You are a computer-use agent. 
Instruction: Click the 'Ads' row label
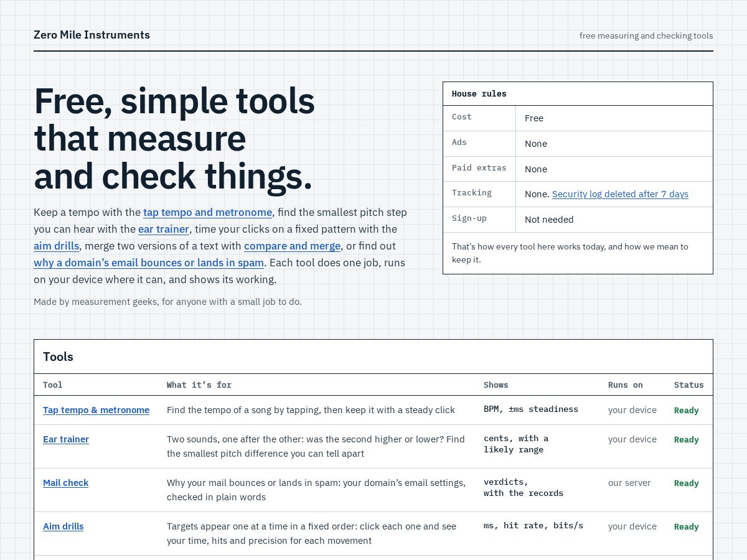click(x=459, y=142)
